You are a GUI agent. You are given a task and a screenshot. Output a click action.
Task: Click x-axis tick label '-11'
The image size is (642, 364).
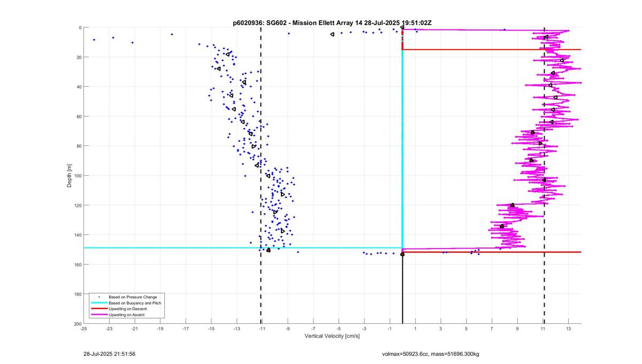coord(263,329)
